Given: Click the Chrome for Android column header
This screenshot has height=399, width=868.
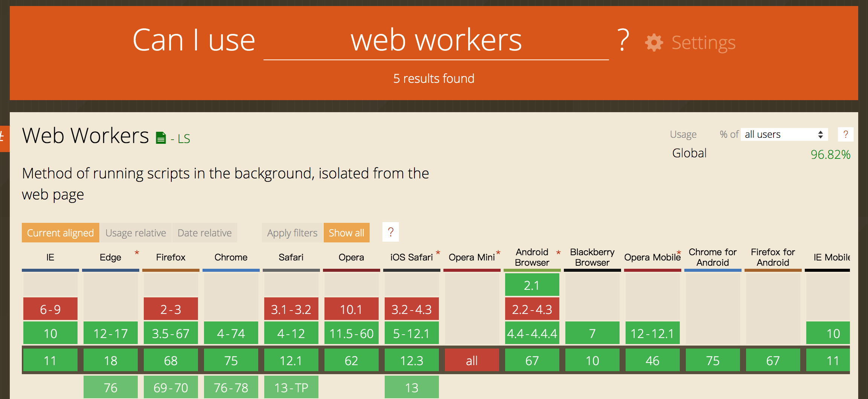Looking at the screenshot, I should (713, 257).
